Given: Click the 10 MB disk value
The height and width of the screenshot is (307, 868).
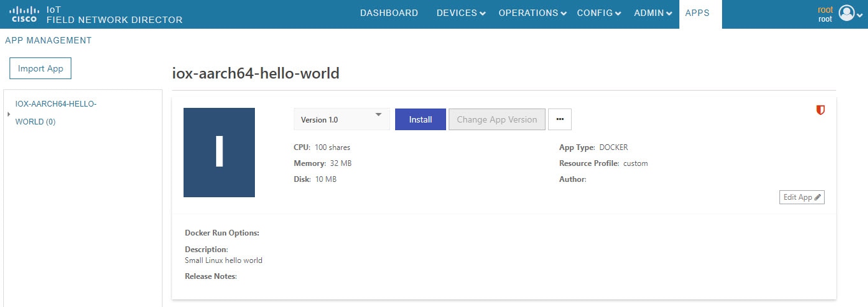Looking at the screenshot, I should (326, 179).
